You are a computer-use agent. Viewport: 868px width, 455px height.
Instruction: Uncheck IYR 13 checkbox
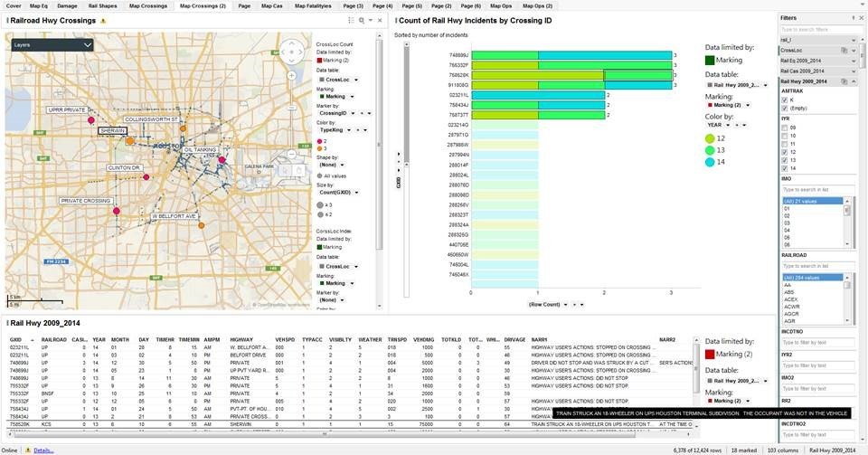[785, 160]
